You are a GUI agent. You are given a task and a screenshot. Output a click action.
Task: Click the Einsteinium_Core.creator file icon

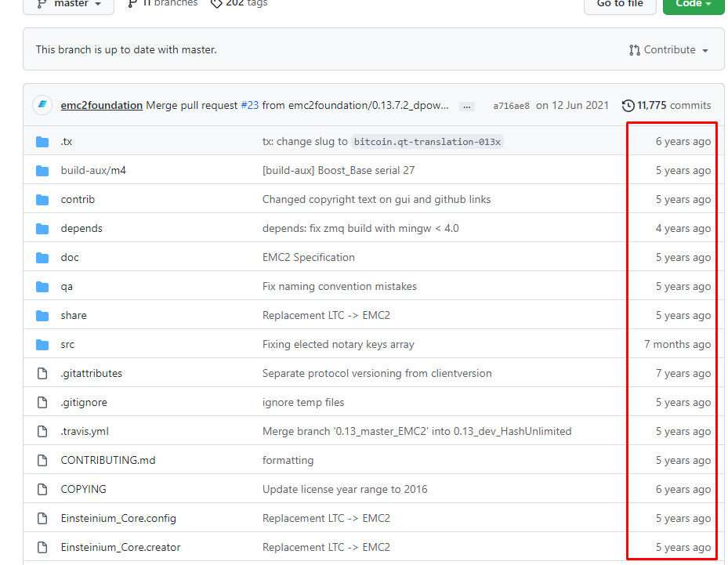[42, 547]
